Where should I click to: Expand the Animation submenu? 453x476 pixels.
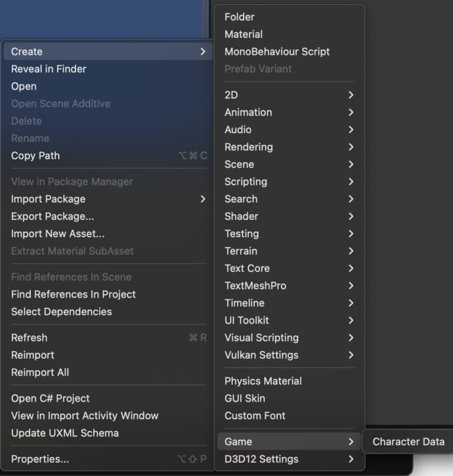pyautogui.click(x=248, y=112)
